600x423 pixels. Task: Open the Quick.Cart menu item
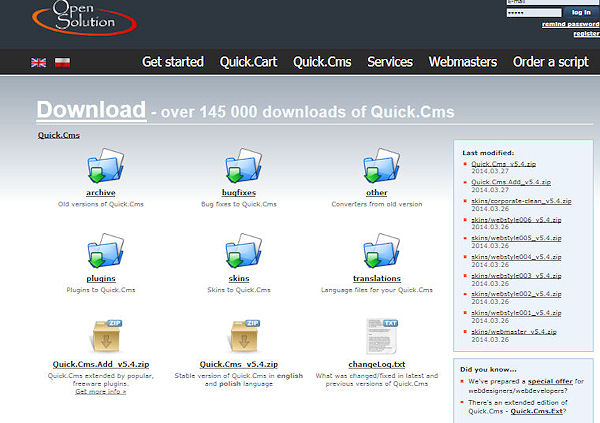point(248,62)
